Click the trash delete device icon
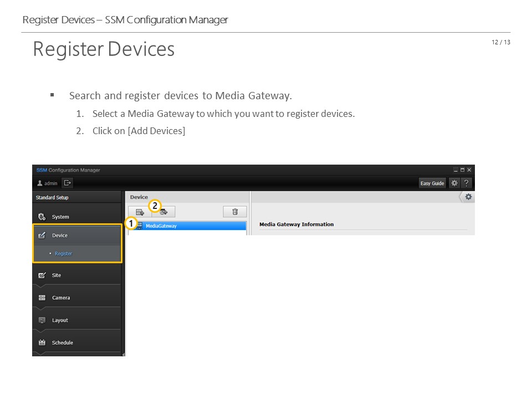This screenshot has width=532, height=399. (235, 212)
